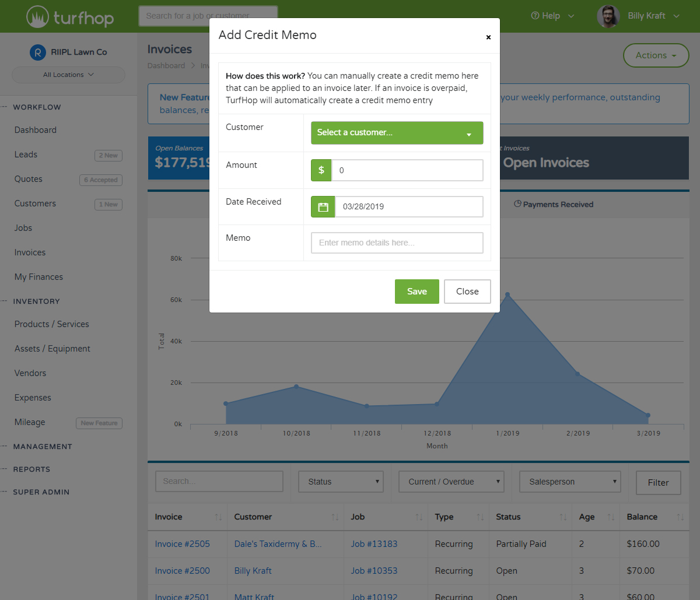The width and height of the screenshot is (700, 600).
Task: Expand the All Locations selector
Action: point(68,75)
